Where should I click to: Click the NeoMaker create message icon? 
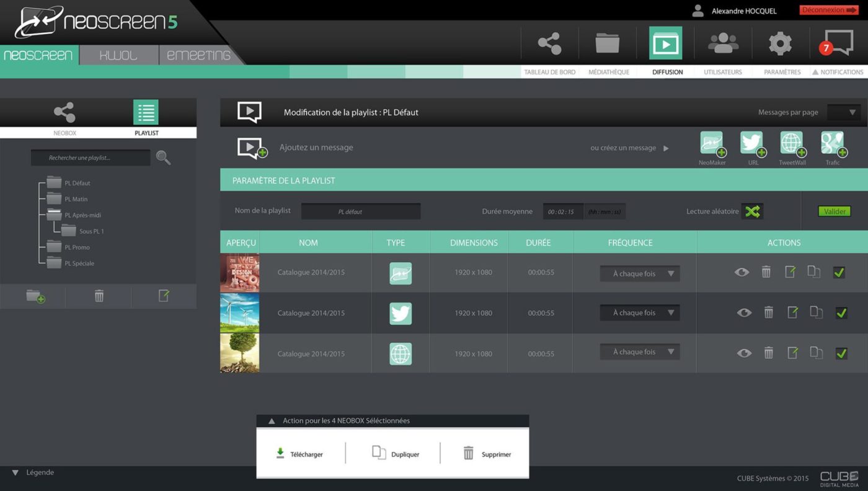point(712,144)
